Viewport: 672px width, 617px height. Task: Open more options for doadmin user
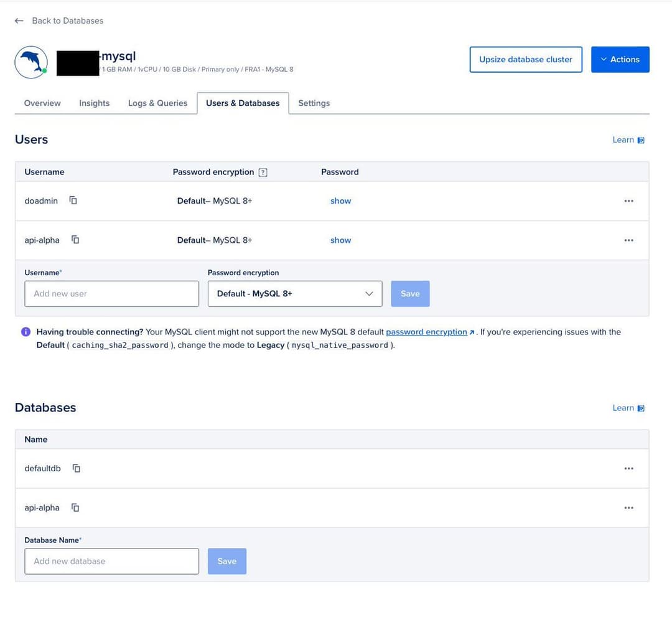[x=628, y=200]
